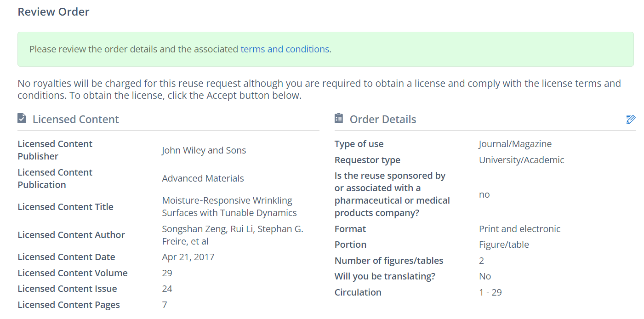Click the edit order details pencil icon
The width and height of the screenshot is (644, 319).
pos(631,120)
